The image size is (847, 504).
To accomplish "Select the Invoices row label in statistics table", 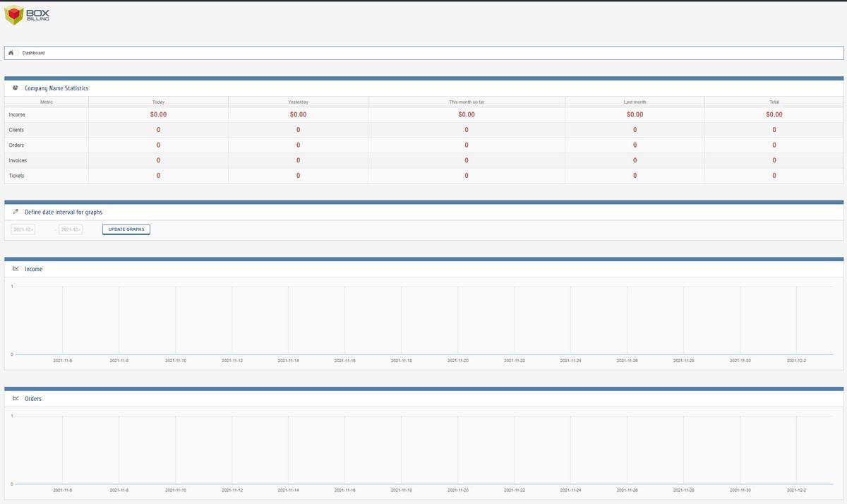I will pyautogui.click(x=18, y=160).
